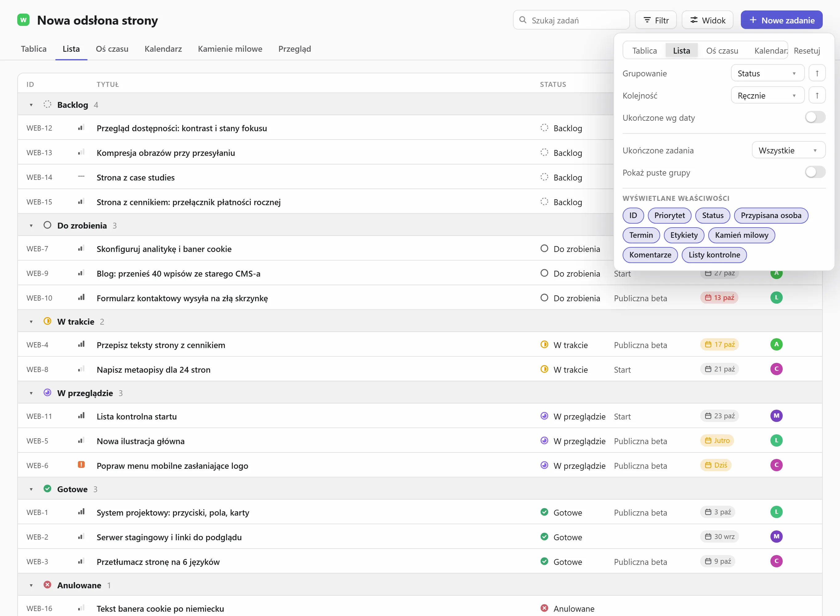Image resolution: width=840 pixels, height=616 pixels.
Task: Click assignee avatar M on WEB-11 row
Action: pos(776,416)
